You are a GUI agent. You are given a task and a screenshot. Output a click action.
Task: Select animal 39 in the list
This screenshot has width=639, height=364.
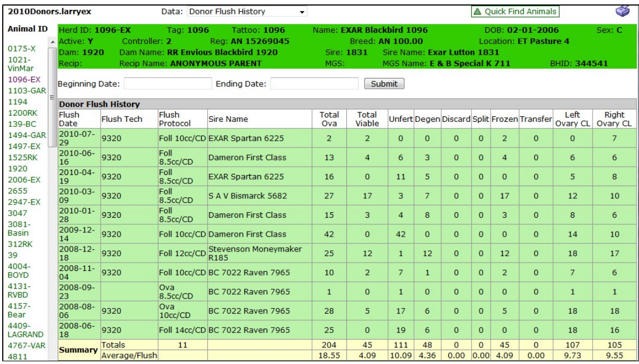(x=12, y=255)
